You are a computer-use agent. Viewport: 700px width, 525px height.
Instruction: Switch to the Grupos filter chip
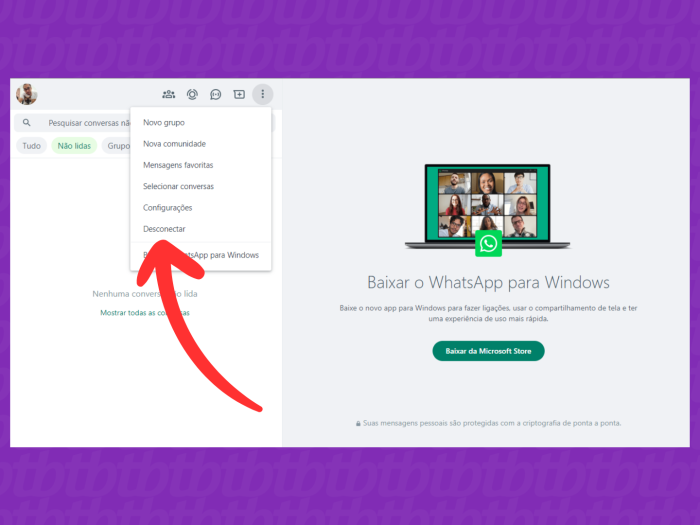click(117, 146)
